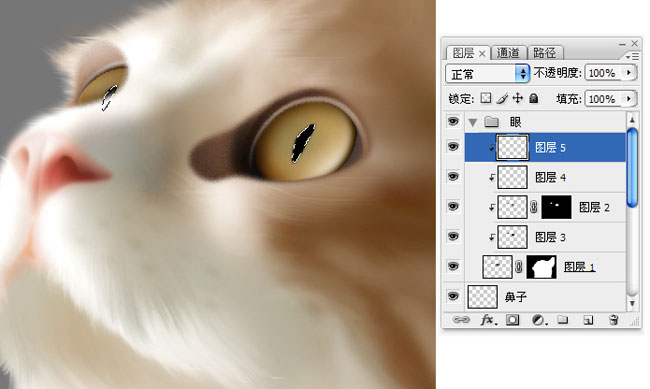650x389 pixels.
Task: Select the 图层 4 thumbnail
Action: pyautogui.click(x=512, y=177)
